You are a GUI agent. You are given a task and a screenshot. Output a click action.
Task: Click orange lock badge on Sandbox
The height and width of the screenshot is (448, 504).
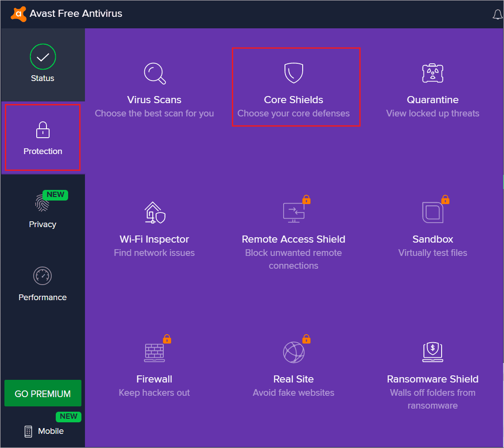click(x=445, y=199)
